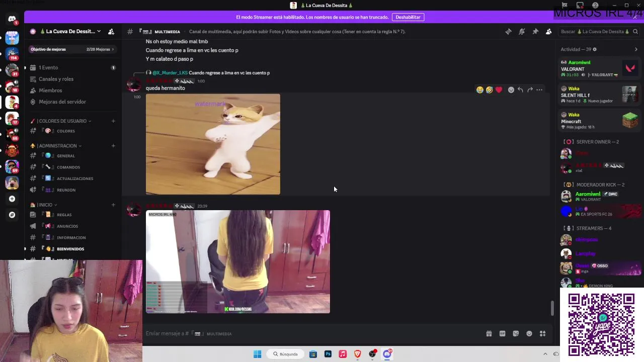This screenshot has width=644, height=362.
Task: Collapse the ADMINISTRACION category
Action: click(x=56, y=146)
